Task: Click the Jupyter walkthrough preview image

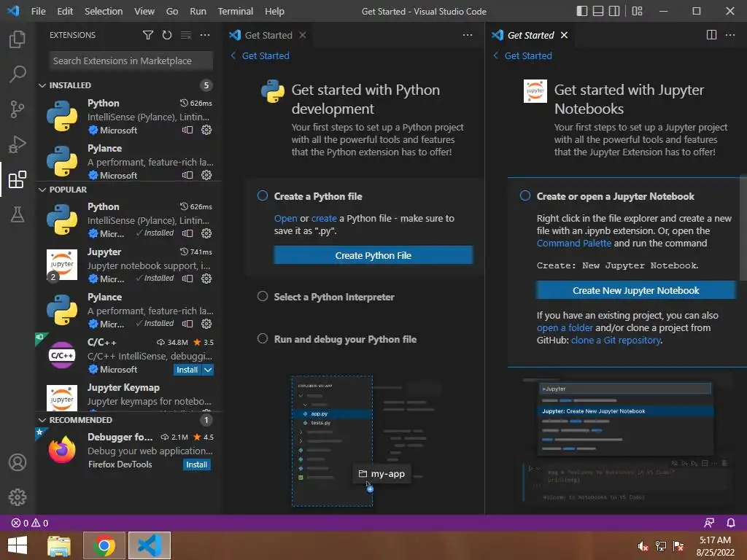Action: pyautogui.click(x=628, y=440)
